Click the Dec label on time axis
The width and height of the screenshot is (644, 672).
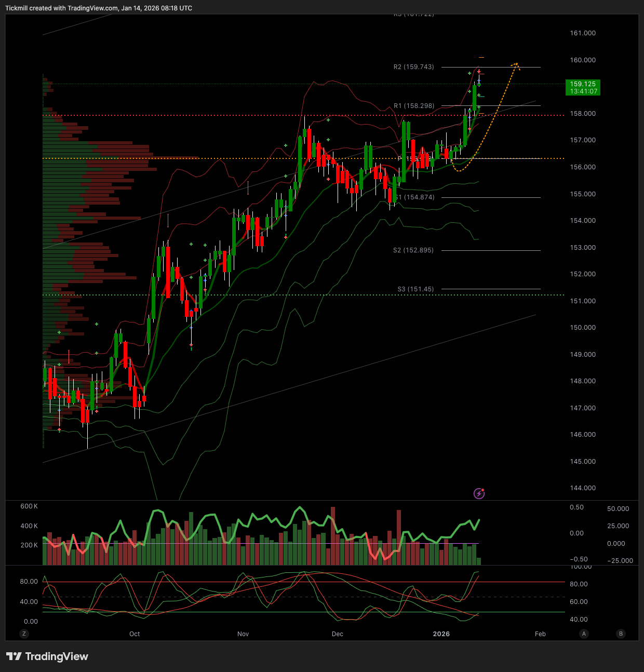[338, 634]
